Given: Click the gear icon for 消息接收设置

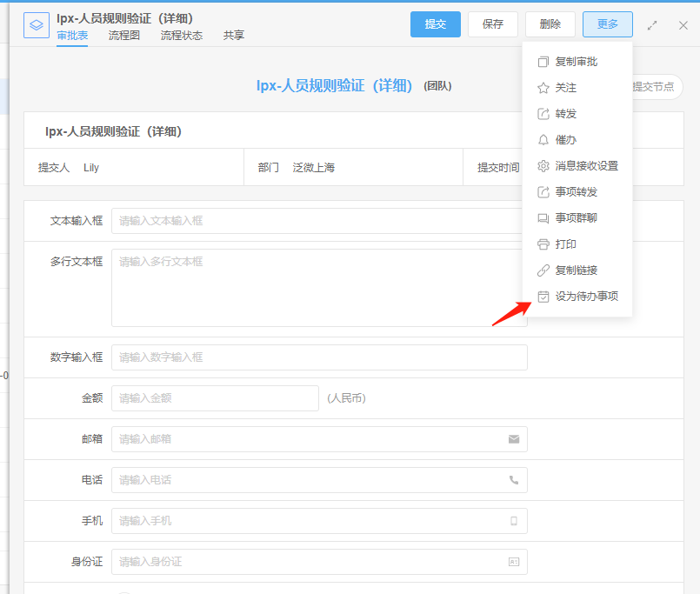Looking at the screenshot, I should (543, 166).
